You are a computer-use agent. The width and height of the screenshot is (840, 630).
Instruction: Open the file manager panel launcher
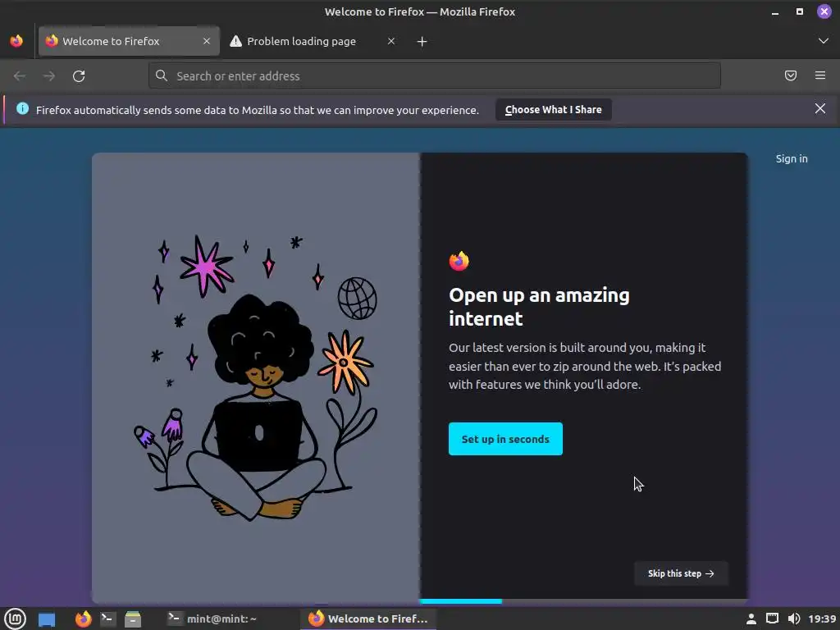pyautogui.click(x=132, y=619)
